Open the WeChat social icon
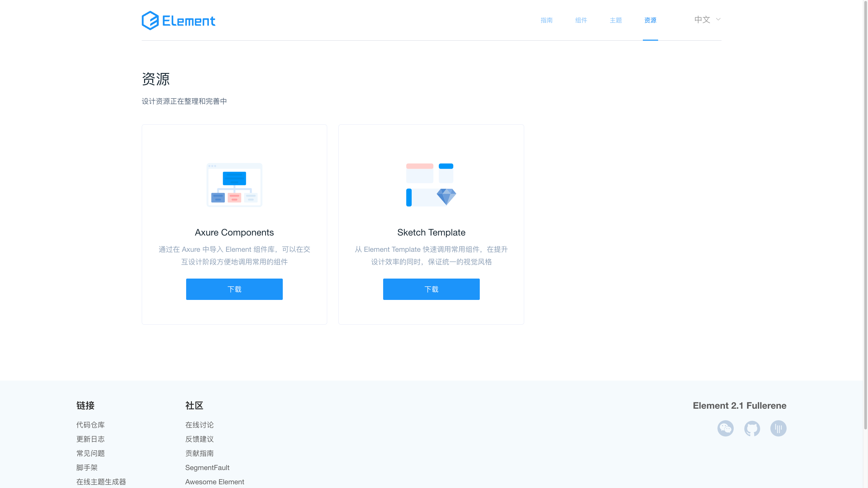 pyautogui.click(x=725, y=428)
